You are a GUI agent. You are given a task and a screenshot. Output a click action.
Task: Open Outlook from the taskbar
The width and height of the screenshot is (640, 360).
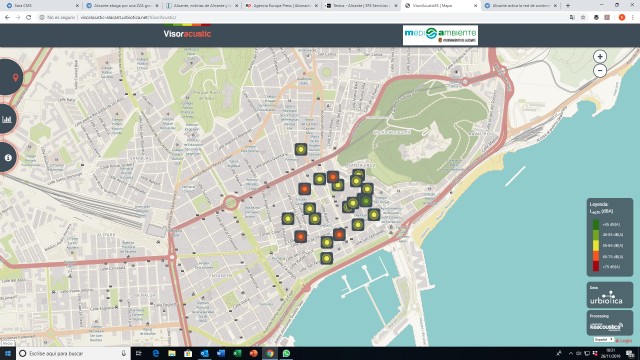click(204, 353)
